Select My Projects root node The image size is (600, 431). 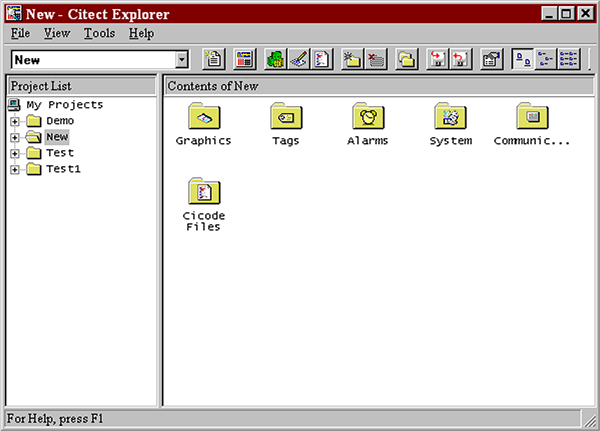click(x=65, y=105)
